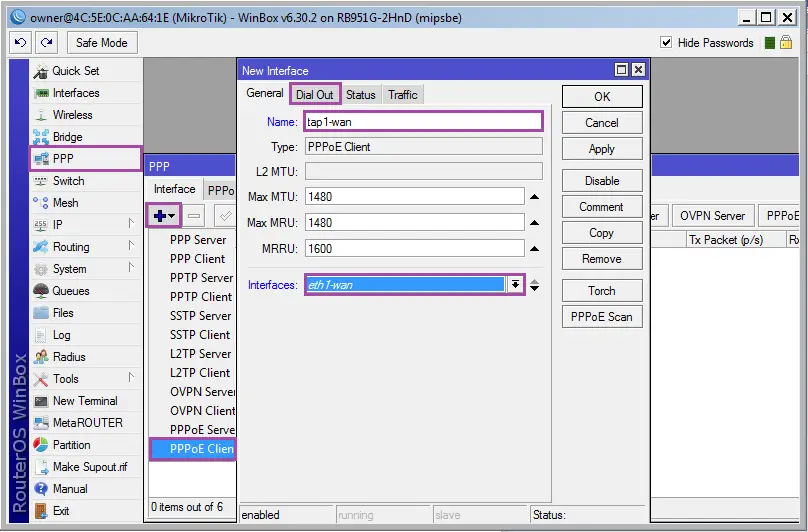Switch to the General tab
Screen dimensions: 808x532
pos(265,93)
